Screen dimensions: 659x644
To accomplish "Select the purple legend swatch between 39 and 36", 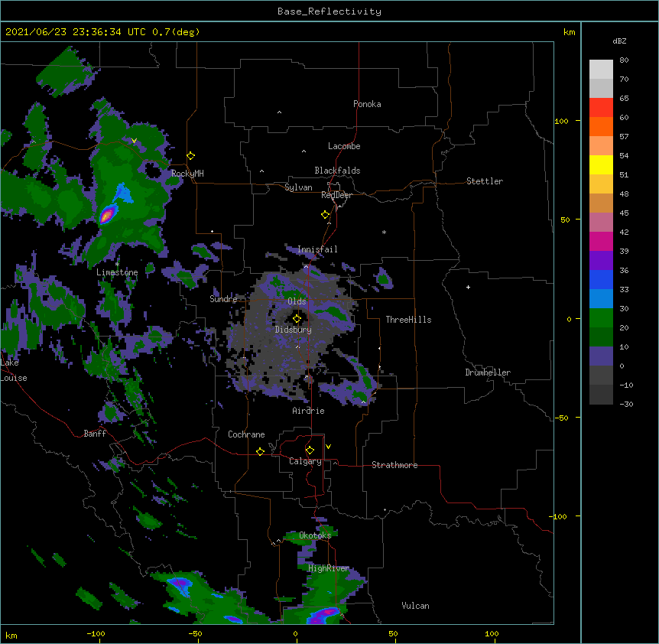I will (601, 260).
